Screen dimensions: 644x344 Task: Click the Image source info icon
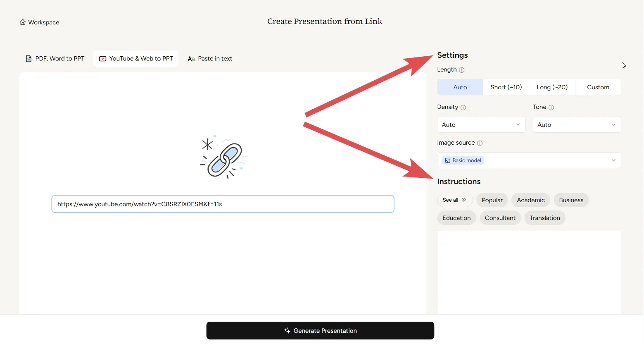pyautogui.click(x=480, y=143)
